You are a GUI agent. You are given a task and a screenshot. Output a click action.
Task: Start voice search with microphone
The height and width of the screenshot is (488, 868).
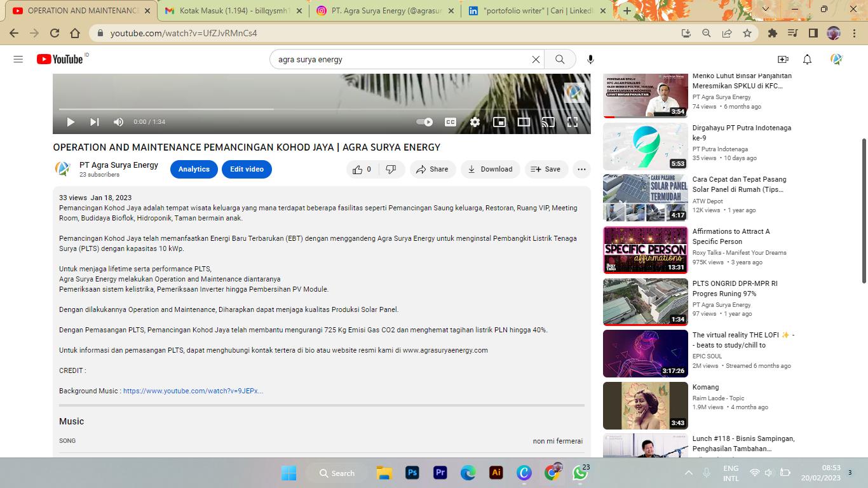(590, 59)
